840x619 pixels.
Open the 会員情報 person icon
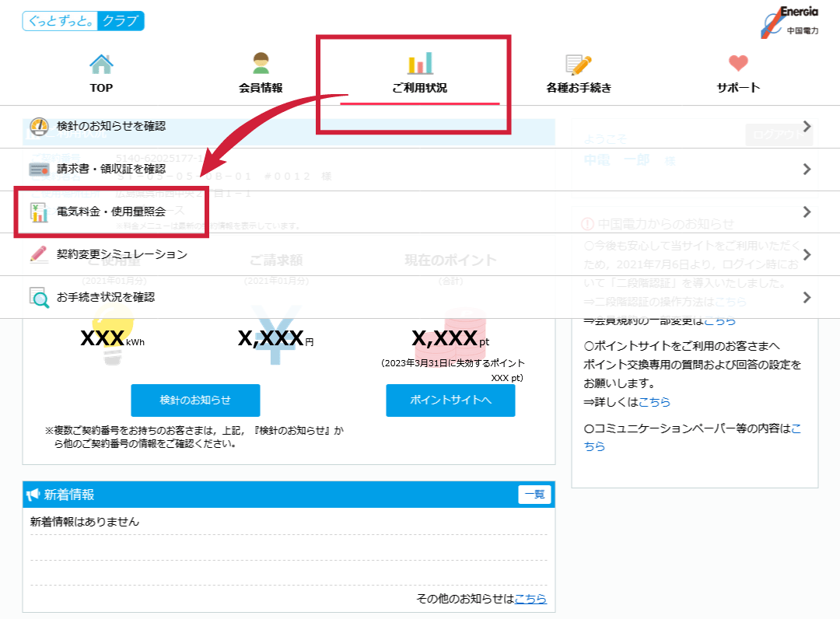261,63
